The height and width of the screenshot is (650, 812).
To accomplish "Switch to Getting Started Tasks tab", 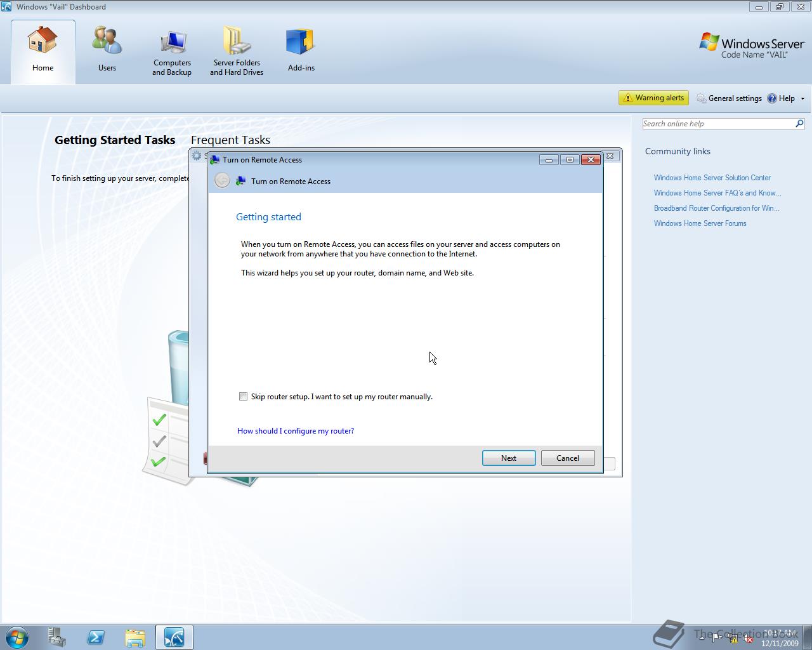I will pyautogui.click(x=115, y=140).
